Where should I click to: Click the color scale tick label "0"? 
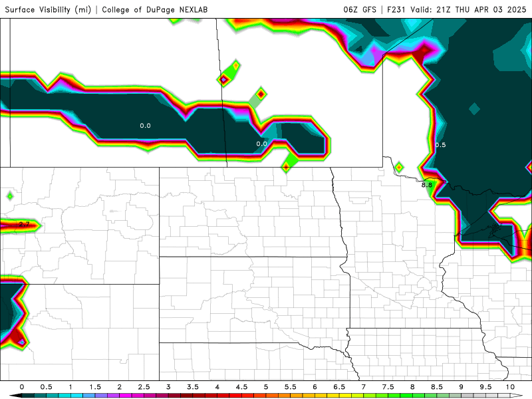(x=22, y=387)
